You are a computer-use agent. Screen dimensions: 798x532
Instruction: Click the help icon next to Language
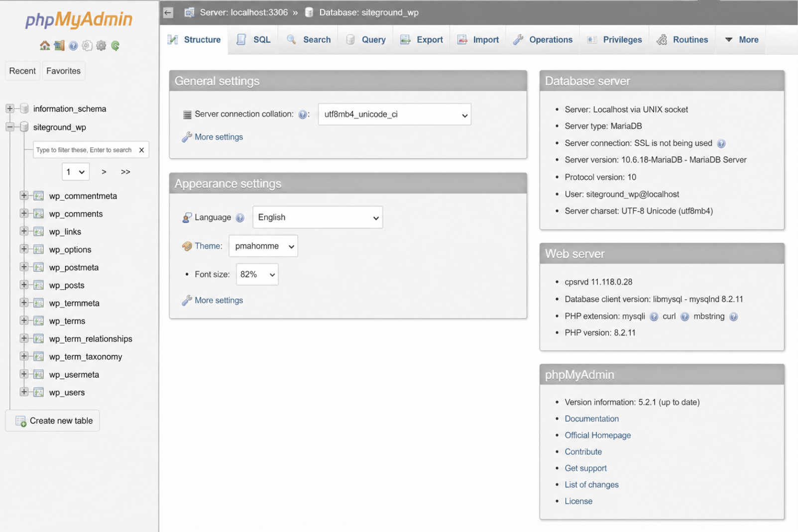(x=240, y=217)
